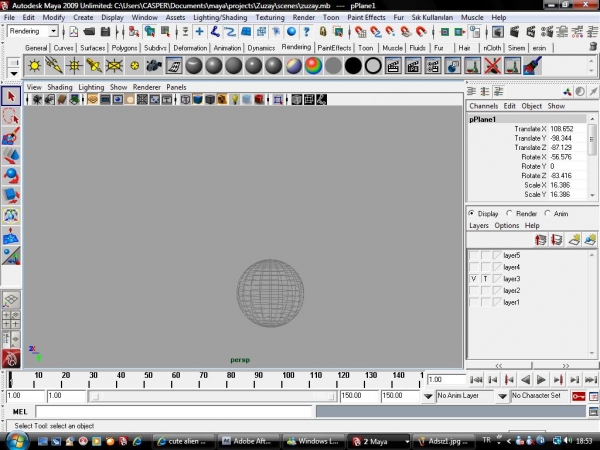The height and width of the screenshot is (450, 600).
Task: Open the Maya taskbar group dropdown arrow
Action: coord(407,441)
